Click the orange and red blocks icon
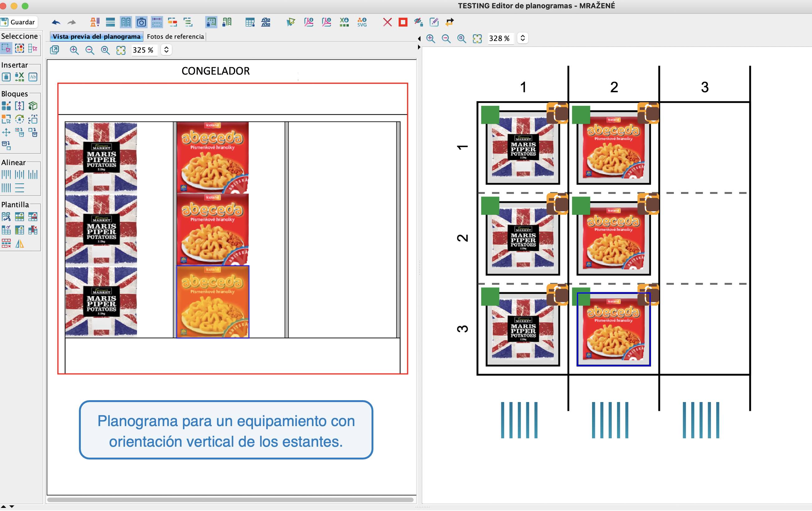Viewport: 812px width, 511px height. click(x=172, y=22)
